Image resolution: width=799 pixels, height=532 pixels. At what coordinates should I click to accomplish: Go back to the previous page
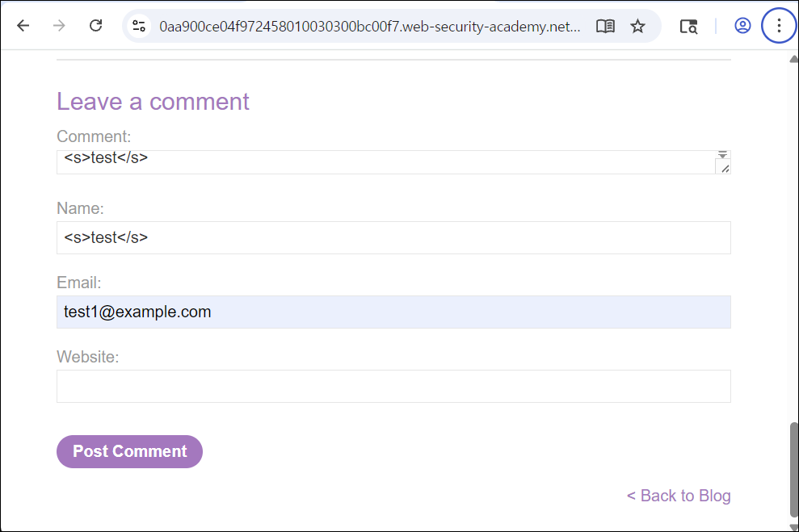point(23,26)
